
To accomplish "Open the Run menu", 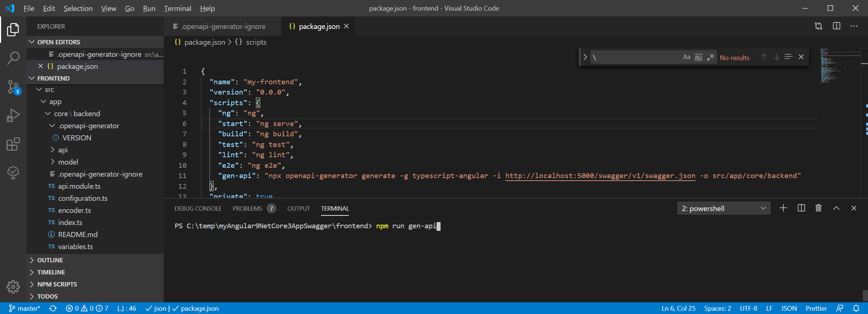I will (149, 8).
